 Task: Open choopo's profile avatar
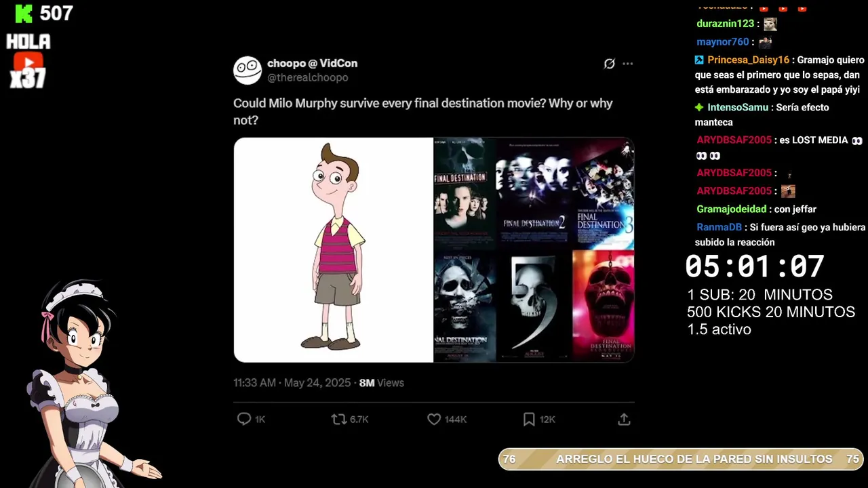(x=248, y=70)
